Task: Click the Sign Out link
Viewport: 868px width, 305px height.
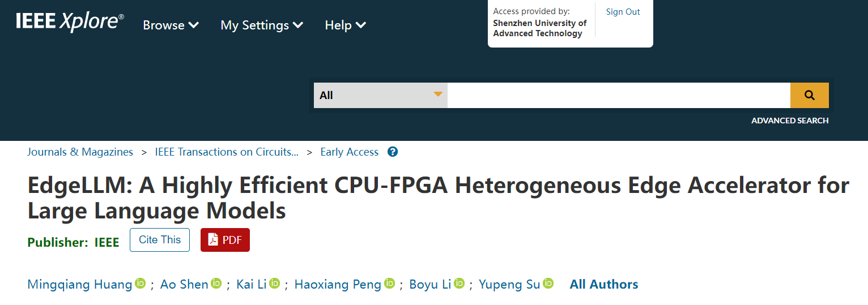Action: pyautogui.click(x=623, y=12)
